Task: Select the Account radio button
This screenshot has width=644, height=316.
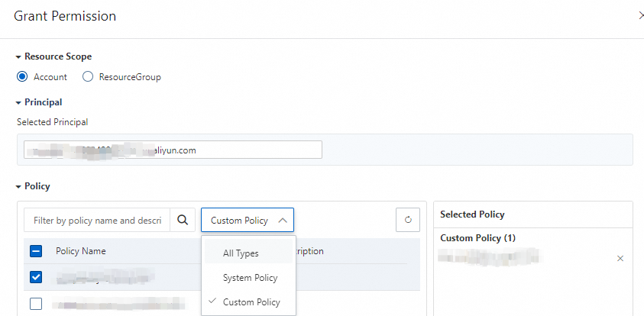Action: [x=22, y=77]
